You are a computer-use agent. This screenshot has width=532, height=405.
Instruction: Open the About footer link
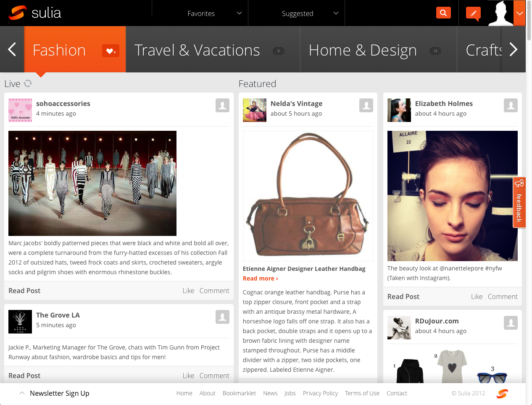point(208,393)
